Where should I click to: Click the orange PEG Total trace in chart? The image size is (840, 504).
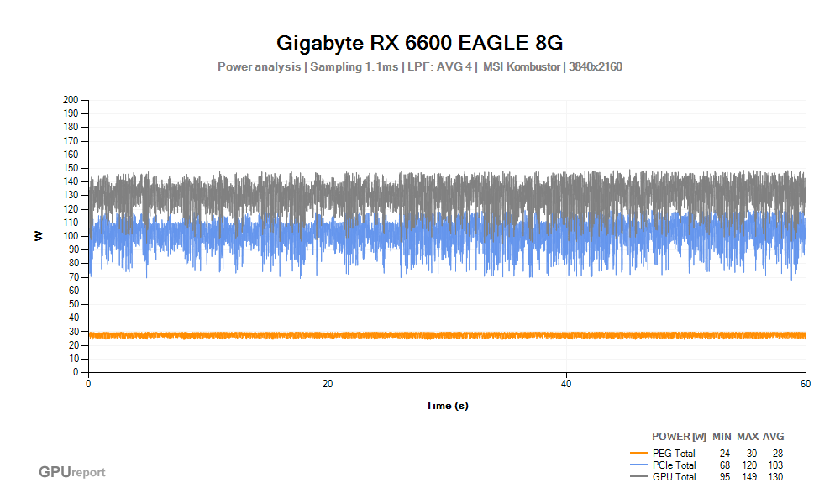[447, 335]
